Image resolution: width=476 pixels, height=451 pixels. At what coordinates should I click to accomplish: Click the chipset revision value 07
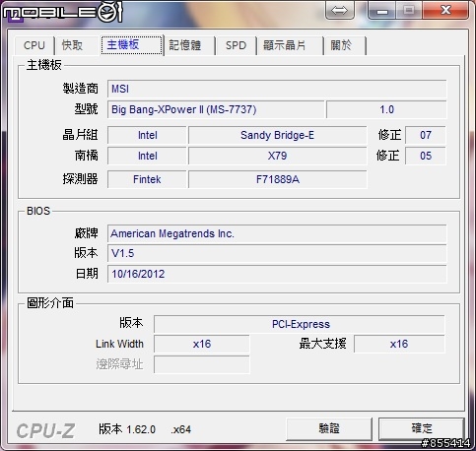click(x=426, y=135)
